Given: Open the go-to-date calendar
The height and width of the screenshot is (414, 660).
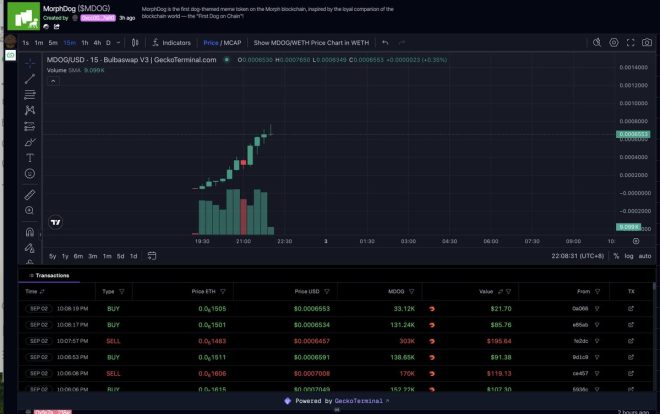Looking at the screenshot, I should tap(152, 256).
